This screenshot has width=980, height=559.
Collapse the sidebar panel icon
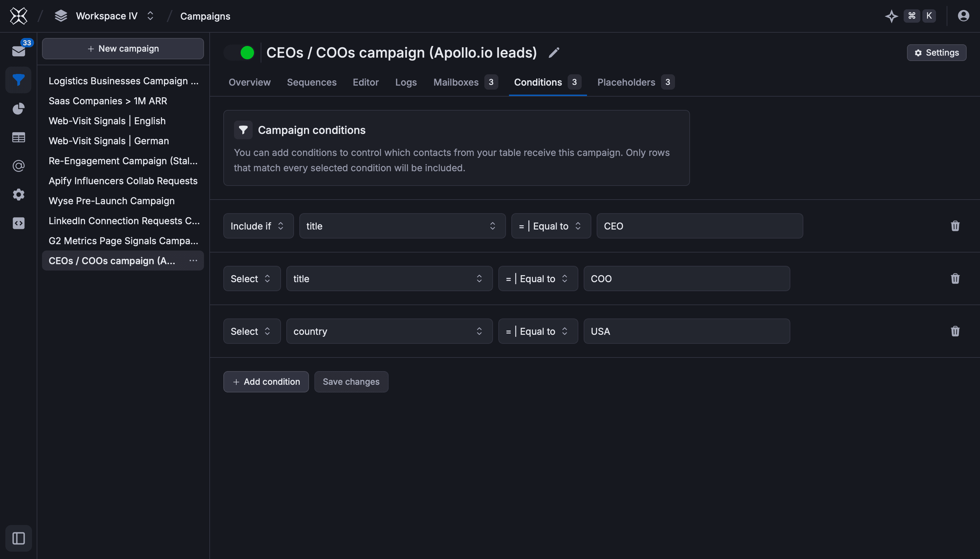point(18,538)
